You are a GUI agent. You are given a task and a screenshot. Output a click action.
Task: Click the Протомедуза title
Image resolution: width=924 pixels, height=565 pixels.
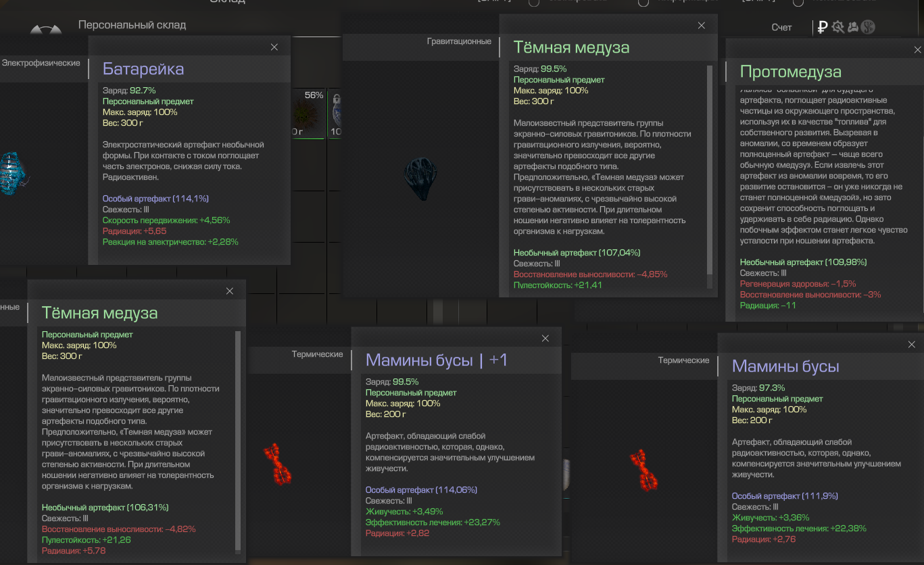click(x=791, y=72)
